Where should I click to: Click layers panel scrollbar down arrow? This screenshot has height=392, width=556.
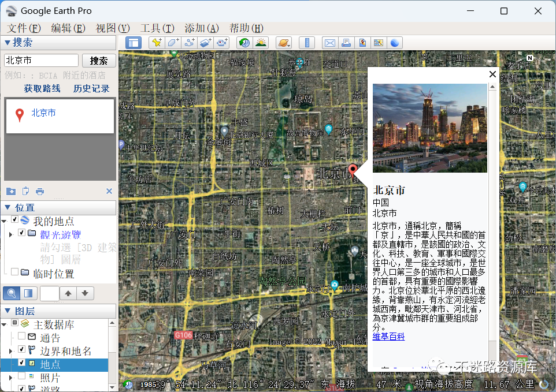pyautogui.click(x=112, y=387)
